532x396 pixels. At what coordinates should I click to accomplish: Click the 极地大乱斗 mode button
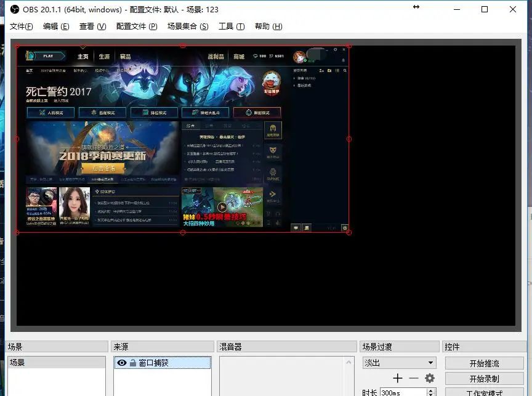206,113
